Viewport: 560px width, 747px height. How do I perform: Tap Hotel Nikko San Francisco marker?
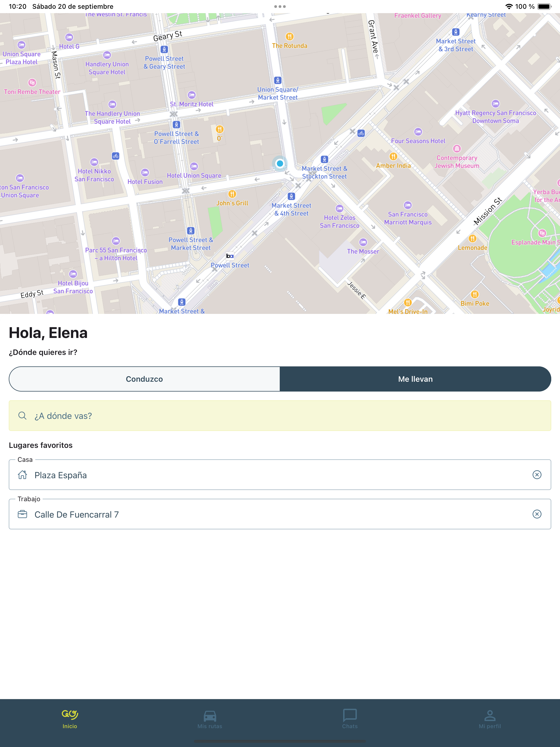[x=94, y=162]
